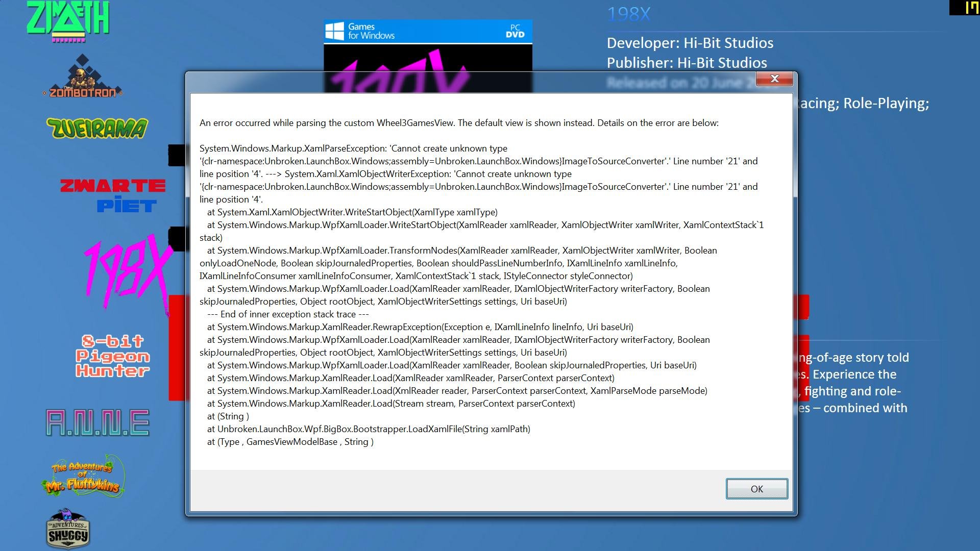Click Developer: Hi-Bit Studios text

(x=690, y=43)
